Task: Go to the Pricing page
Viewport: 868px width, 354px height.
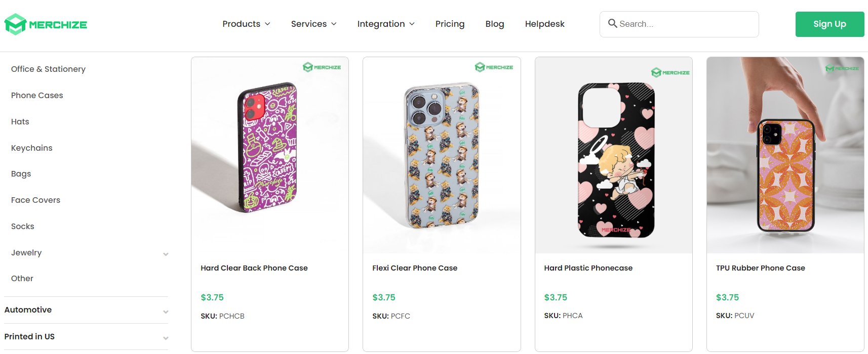Action: 450,24
